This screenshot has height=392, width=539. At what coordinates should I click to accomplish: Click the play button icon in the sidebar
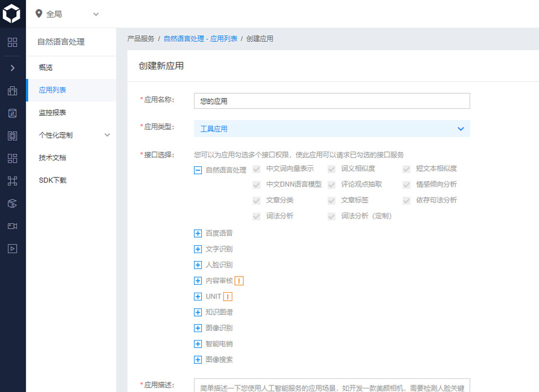tap(13, 248)
